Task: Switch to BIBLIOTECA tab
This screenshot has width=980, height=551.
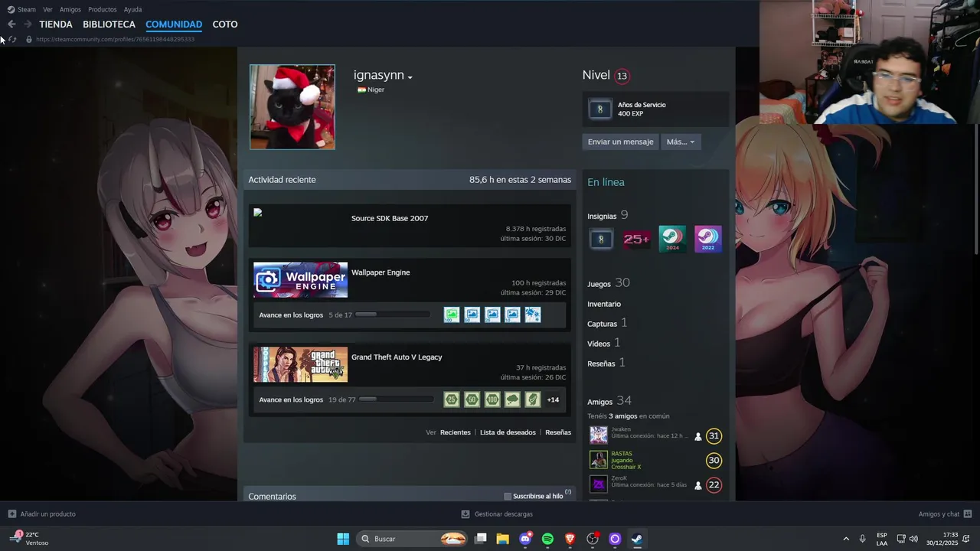Action: tap(109, 24)
